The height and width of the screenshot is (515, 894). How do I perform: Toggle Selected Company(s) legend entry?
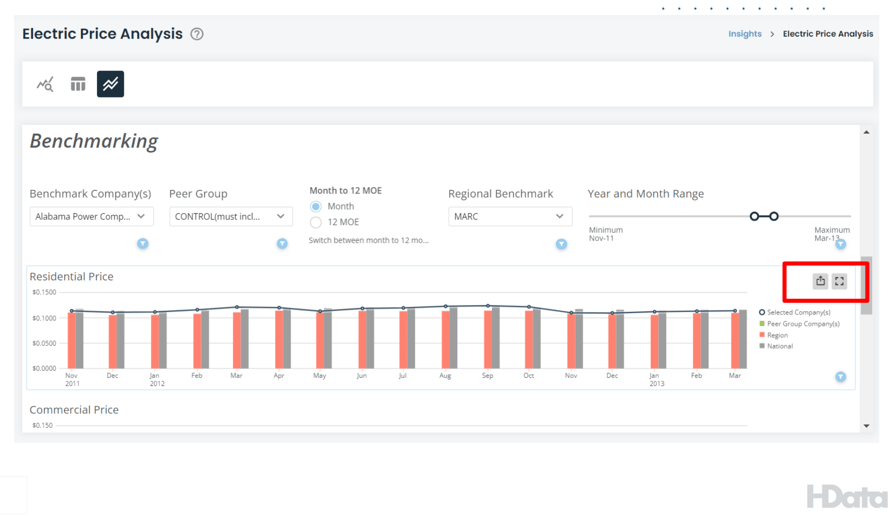[x=795, y=313]
